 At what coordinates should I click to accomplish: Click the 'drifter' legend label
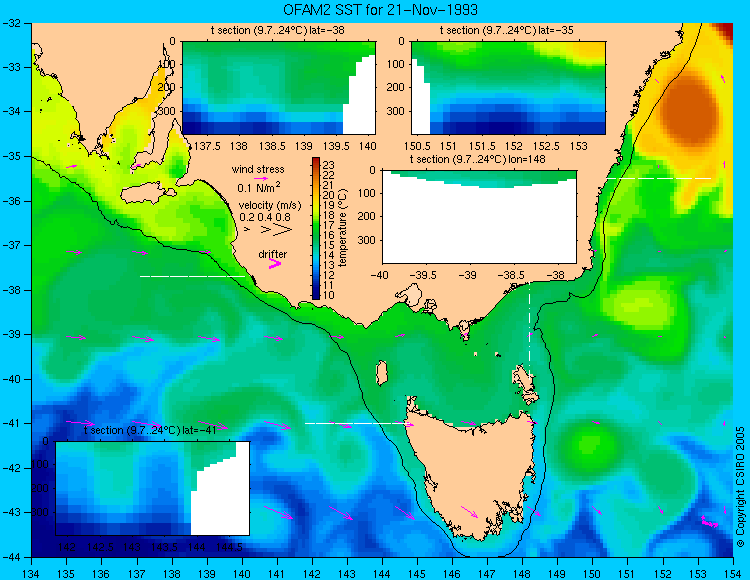pos(273,254)
